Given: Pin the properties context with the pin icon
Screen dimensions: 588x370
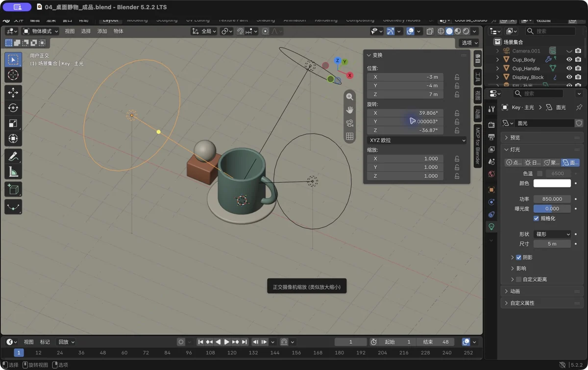Looking at the screenshot, I should 579,107.
